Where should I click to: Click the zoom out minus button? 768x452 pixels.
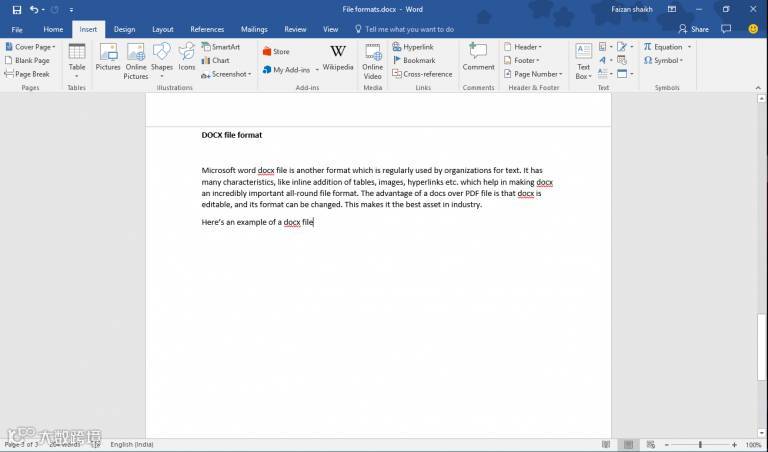coord(667,445)
